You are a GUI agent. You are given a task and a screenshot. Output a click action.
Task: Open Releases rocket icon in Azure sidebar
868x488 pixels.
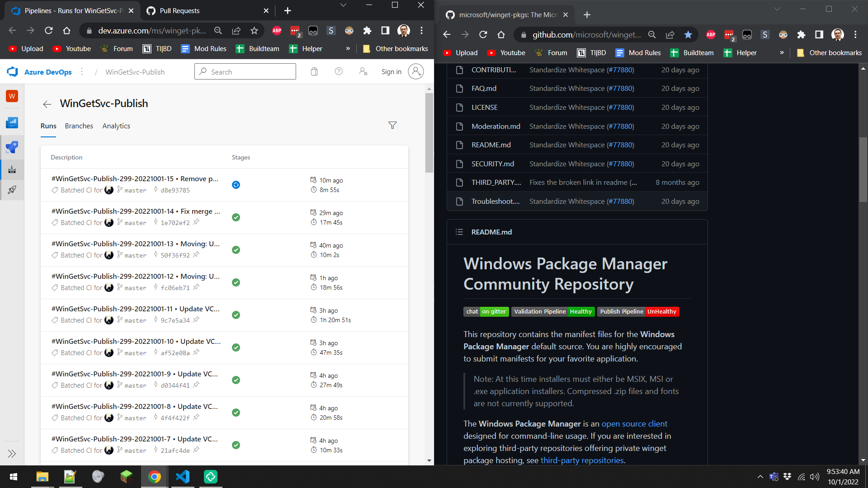coord(12,190)
